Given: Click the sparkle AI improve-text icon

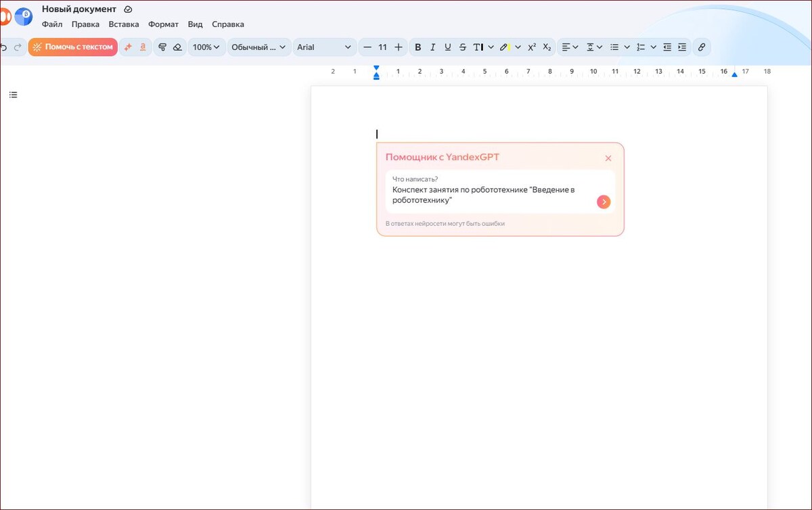Looking at the screenshot, I should coord(128,47).
